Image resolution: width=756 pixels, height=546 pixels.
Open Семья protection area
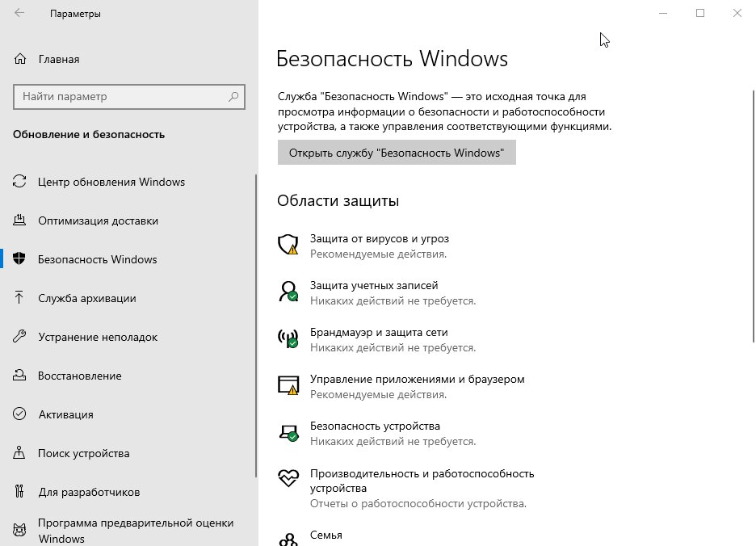click(326, 535)
